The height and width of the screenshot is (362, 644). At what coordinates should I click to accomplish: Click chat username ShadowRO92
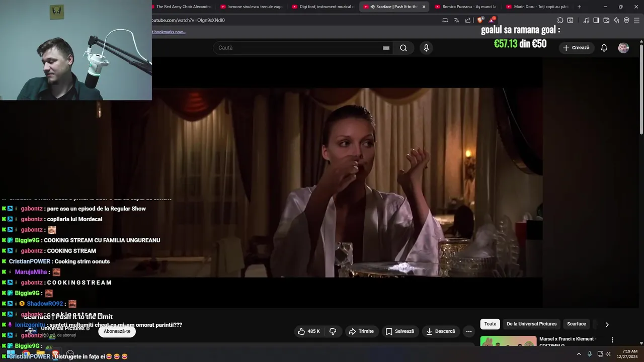[45, 304]
